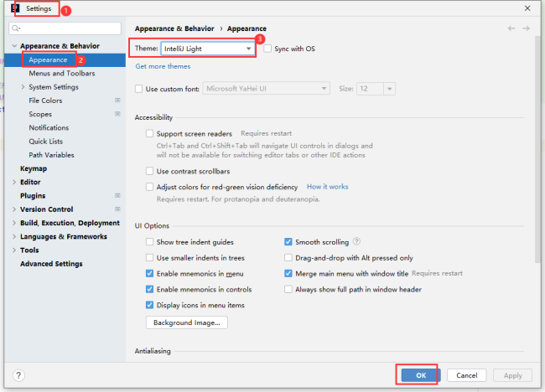Click the Scopes project-level icon

coord(117,114)
